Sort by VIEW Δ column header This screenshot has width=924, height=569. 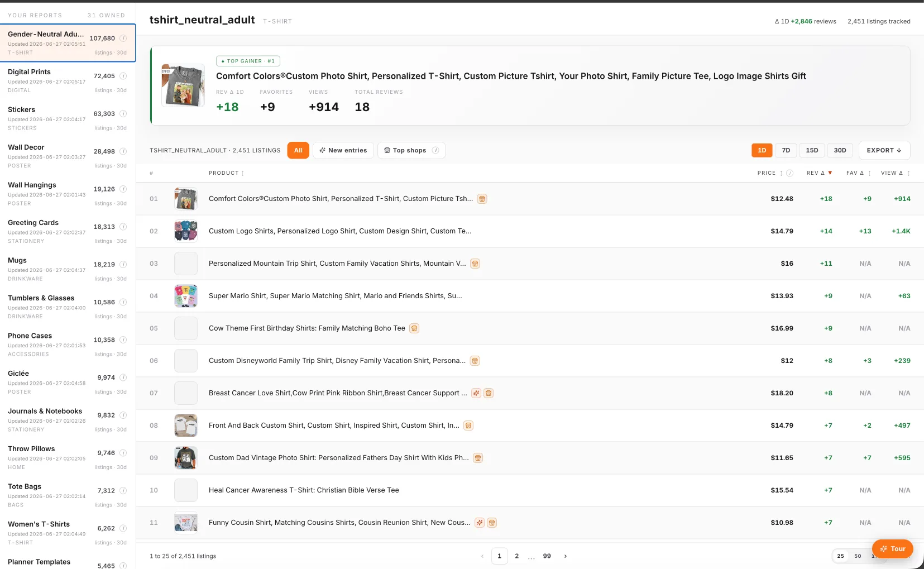click(896, 173)
